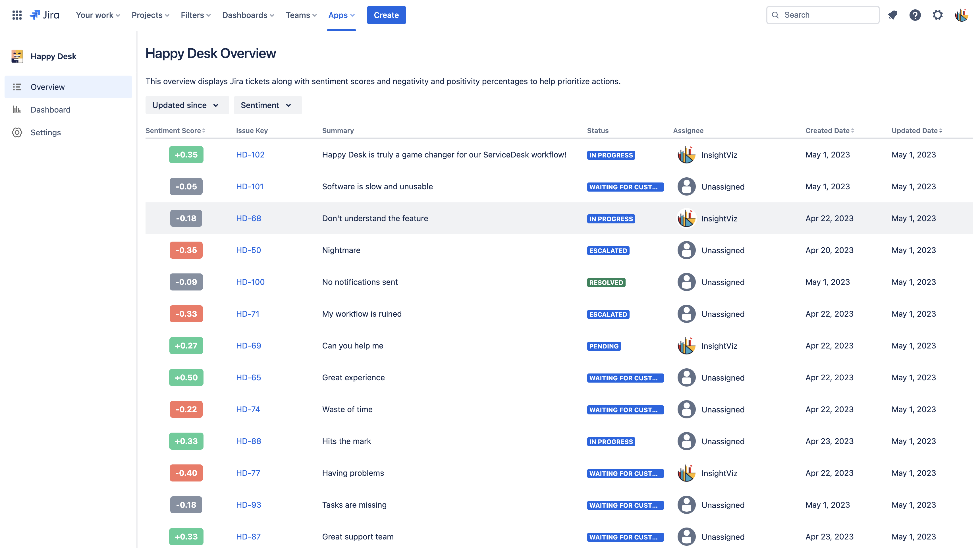Screen dimensions: 980x548
Task: Click the Overview list icon in the sidebar
Action: [17, 87]
